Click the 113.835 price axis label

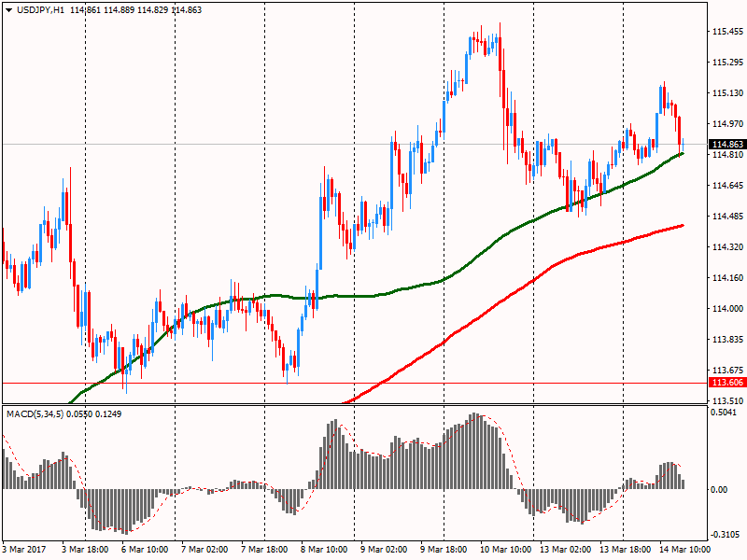(727, 340)
